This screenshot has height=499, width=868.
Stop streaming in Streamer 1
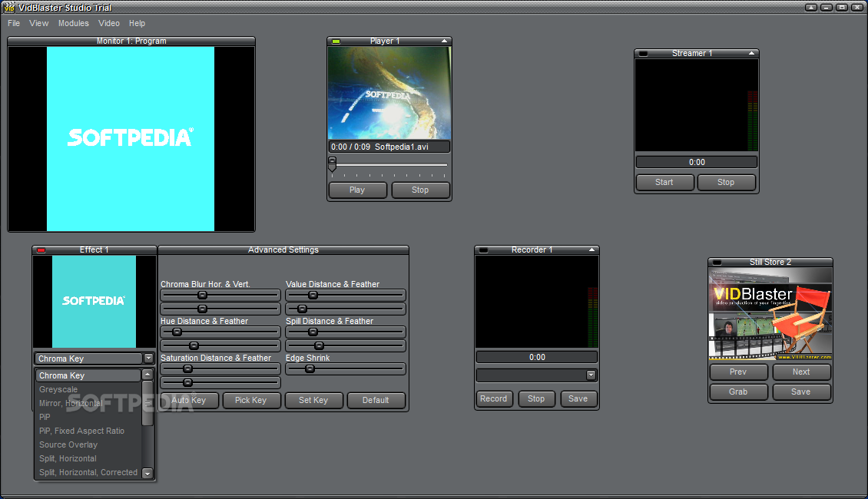tap(726, 183)
